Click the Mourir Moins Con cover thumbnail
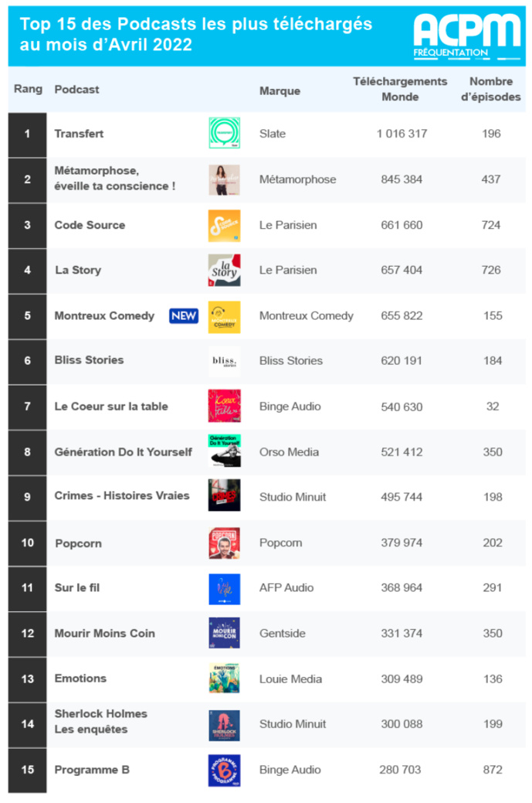This screenshot has height=803, width=532. click(224, 633)
